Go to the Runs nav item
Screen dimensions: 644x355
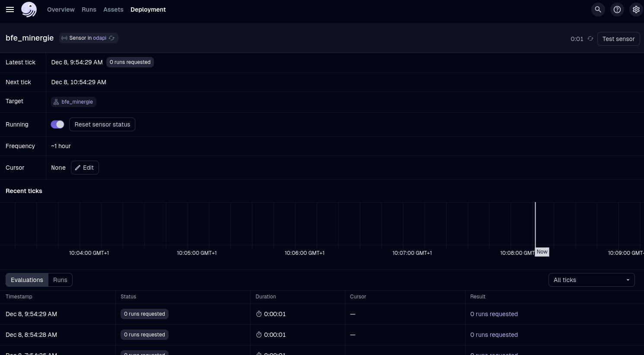(x=89, y=10)
